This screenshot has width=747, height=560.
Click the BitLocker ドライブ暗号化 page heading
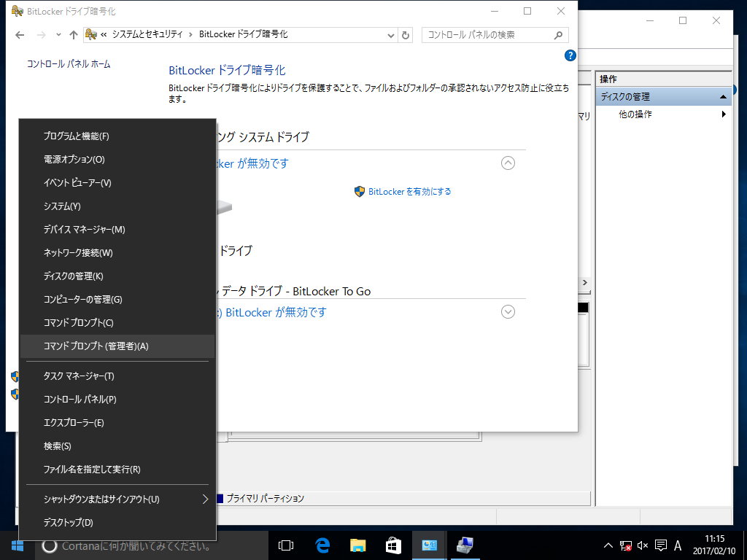coord(228,71)
